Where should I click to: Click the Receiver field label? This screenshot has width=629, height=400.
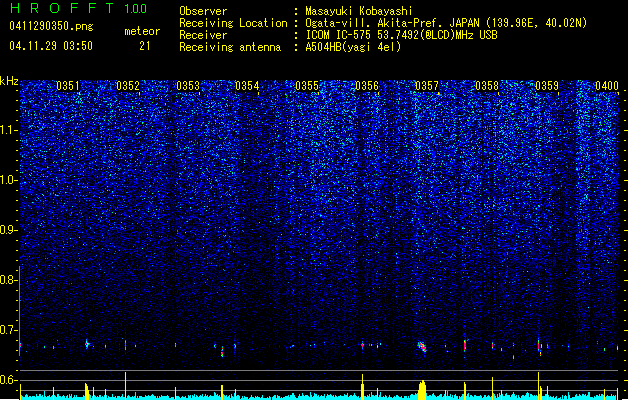click(203, 35)
